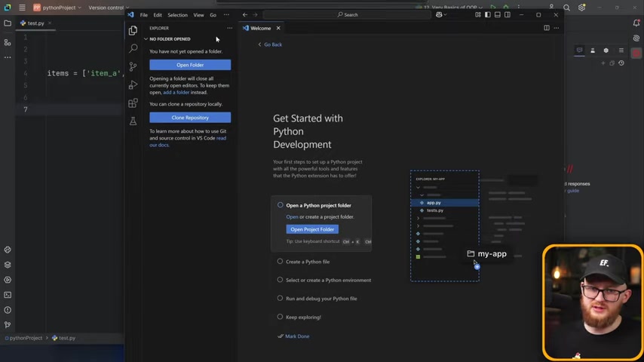Toggle the secondary side bar in VS Code

(508, 15)
